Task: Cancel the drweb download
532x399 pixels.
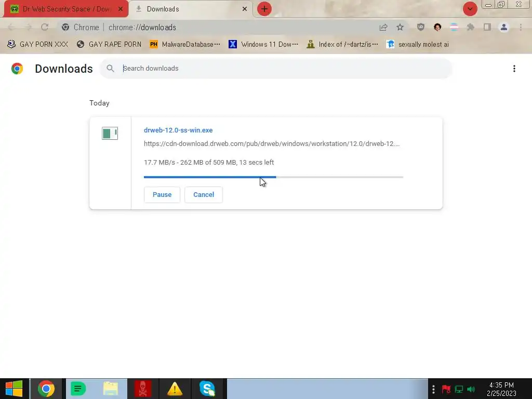Action: coord(204,195)
